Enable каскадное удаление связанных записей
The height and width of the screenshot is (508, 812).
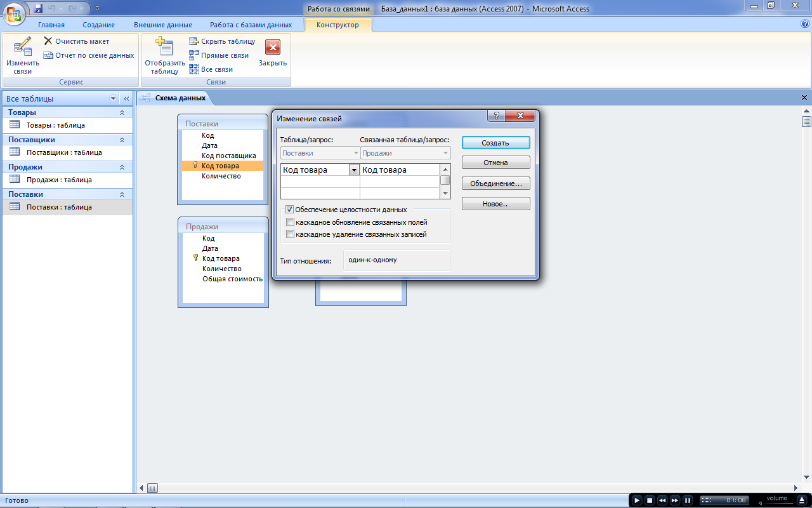pos(290,234)
